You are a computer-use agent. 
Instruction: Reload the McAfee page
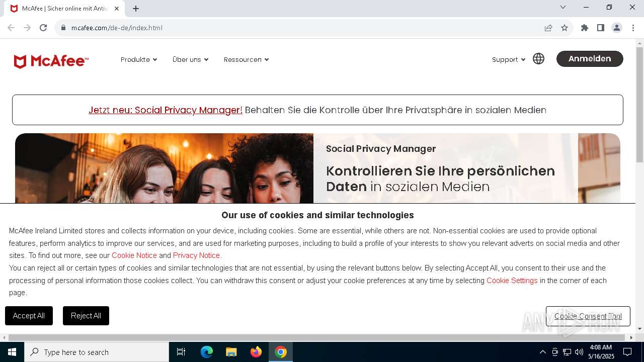coord(43,28)
